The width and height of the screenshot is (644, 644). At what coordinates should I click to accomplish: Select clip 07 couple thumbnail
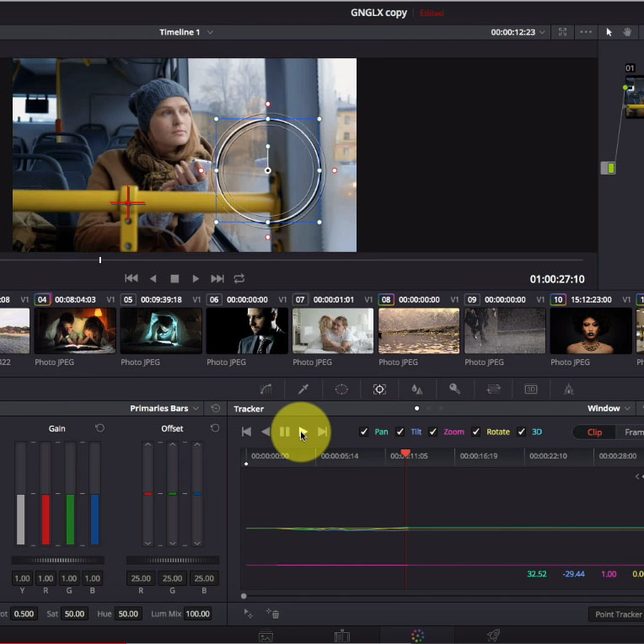pyautogui.click(x=333, y=330)
